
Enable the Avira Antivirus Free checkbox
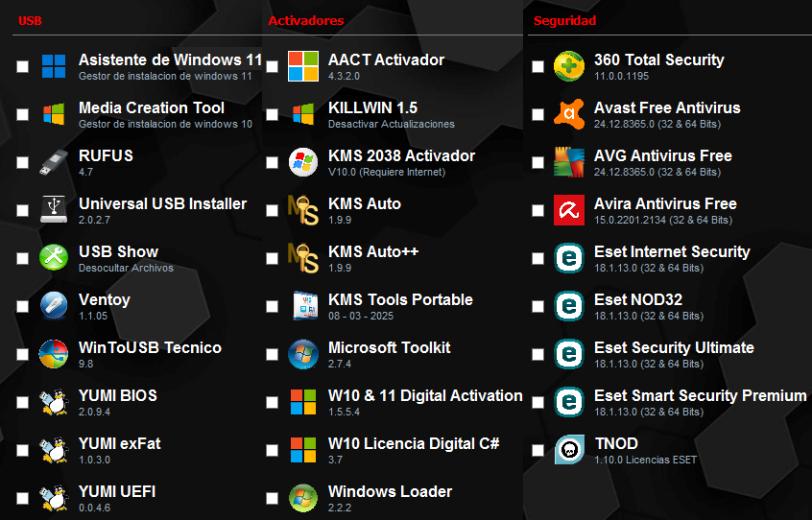point(538,210)
